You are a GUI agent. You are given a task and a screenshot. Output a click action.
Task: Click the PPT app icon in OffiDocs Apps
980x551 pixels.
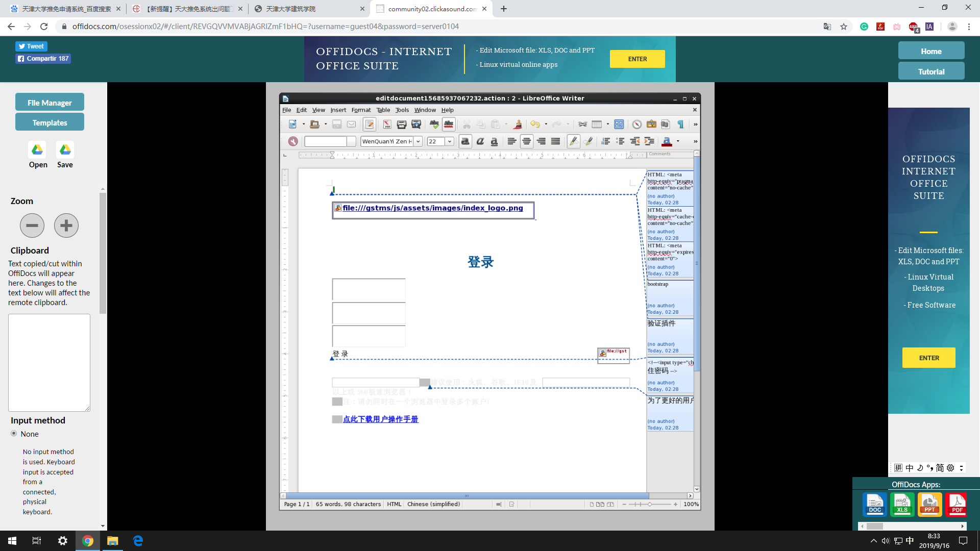coord(930,505)
